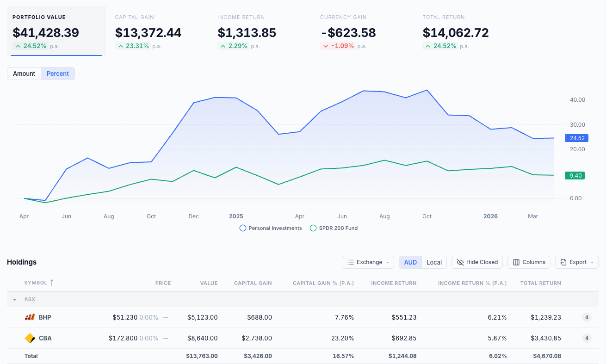
Task: Click the CBA yellow diamond logo
Action: pos(30,338)
